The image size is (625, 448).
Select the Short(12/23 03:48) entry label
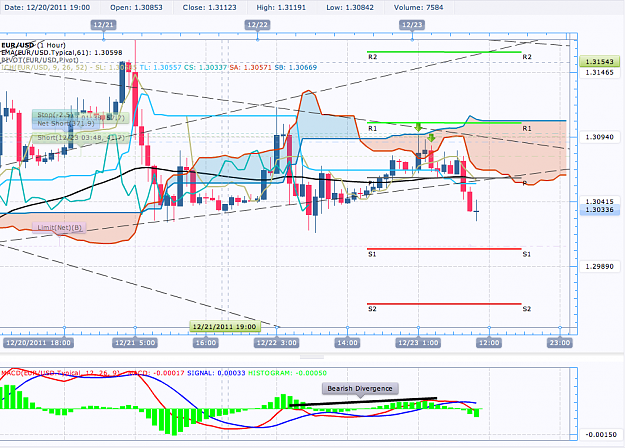[81, 138]
